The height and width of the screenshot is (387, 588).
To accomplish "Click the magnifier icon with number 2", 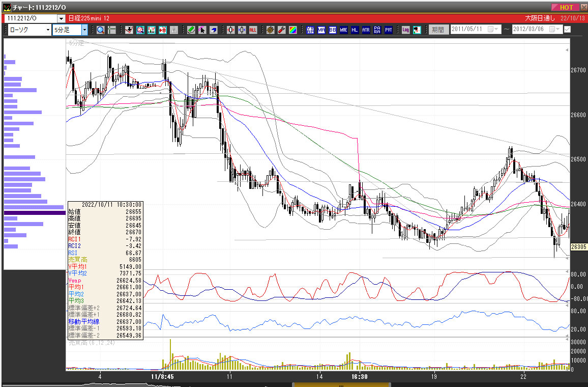I will point(140,30).
